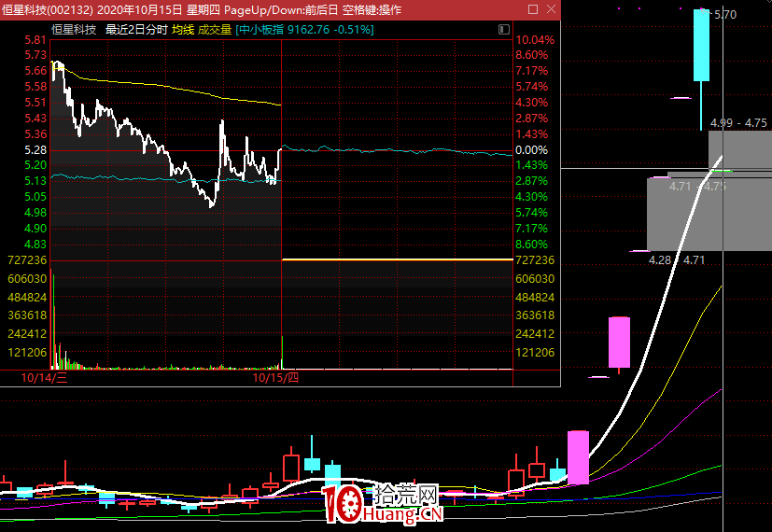Click the PageUp/Down:前后日 hint in title
This screenshot has height=532, width=772.
pos(281,9)
